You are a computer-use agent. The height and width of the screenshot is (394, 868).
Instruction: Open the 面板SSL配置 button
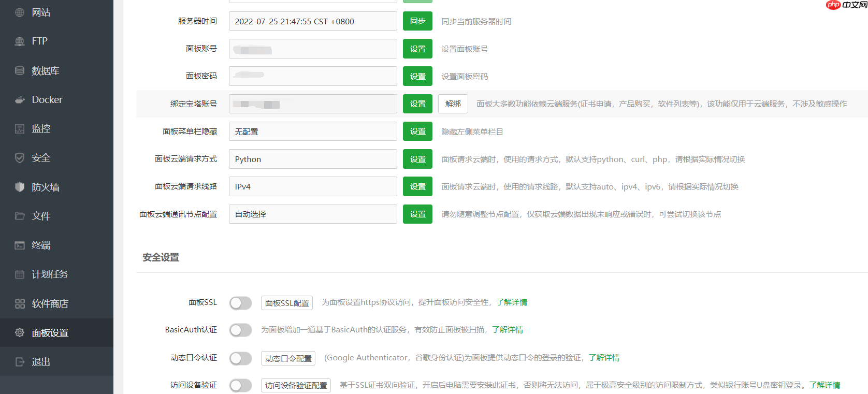coord(287,303)
